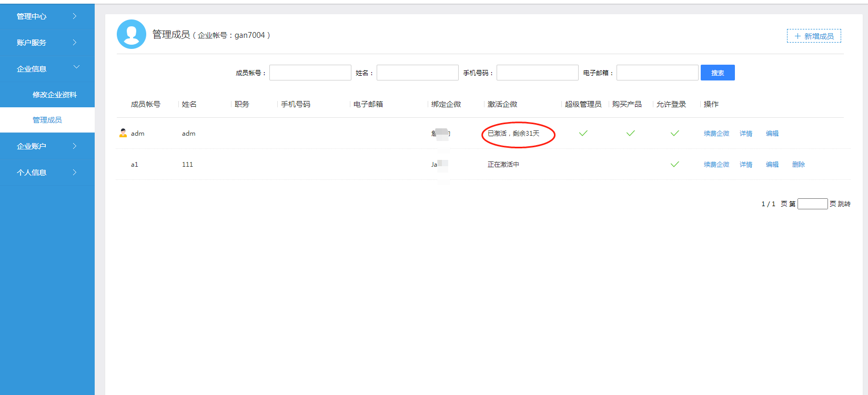Click 编辑 link for adm member
This screenshot has width=868, height=395.
pos(772,134)
